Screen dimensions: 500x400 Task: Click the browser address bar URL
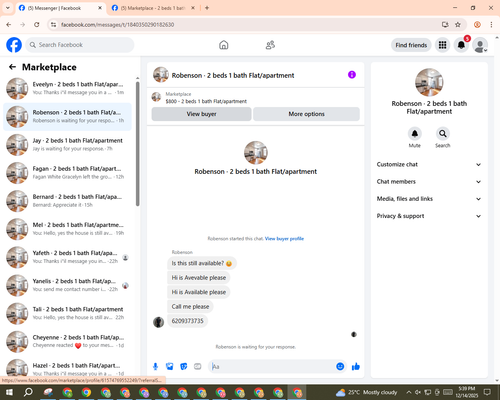(x=118, y=25)
